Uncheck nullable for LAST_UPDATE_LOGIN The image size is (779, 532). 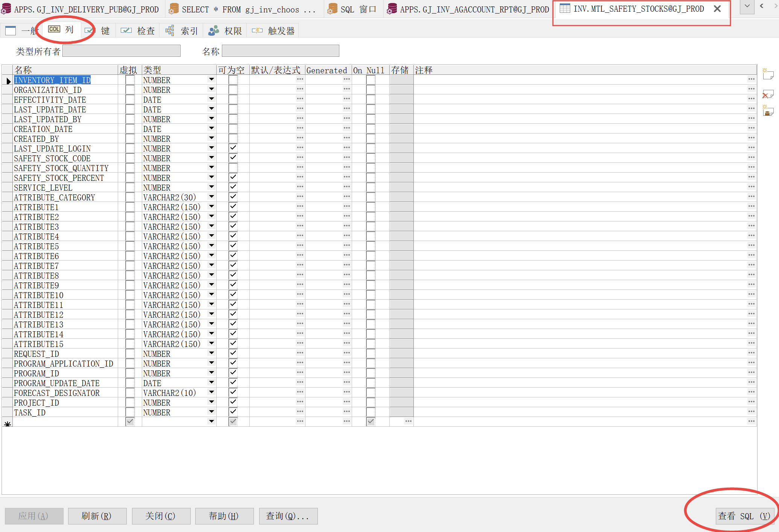click(233, 148)
